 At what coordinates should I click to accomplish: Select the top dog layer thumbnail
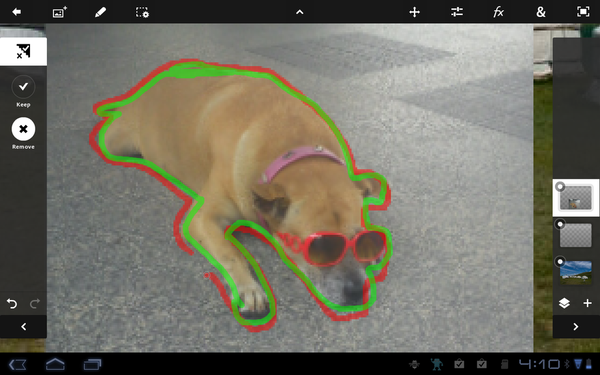coord(576,198)
